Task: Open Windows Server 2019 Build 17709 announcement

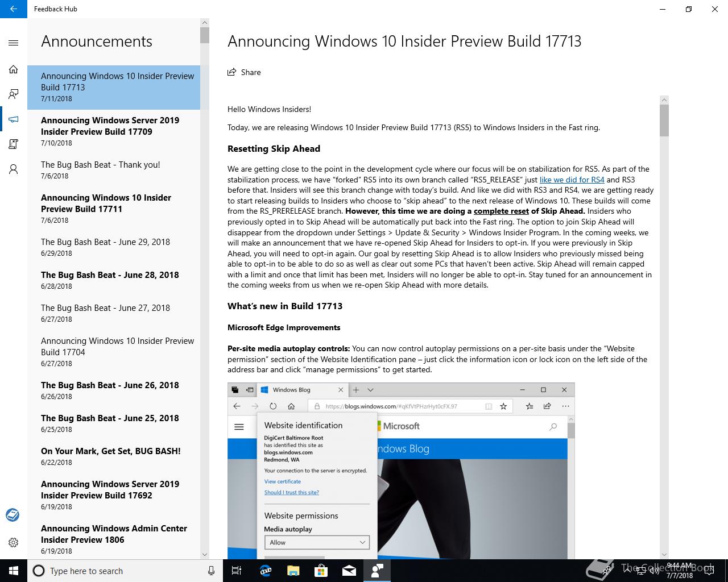Action: tap(114, 131)
